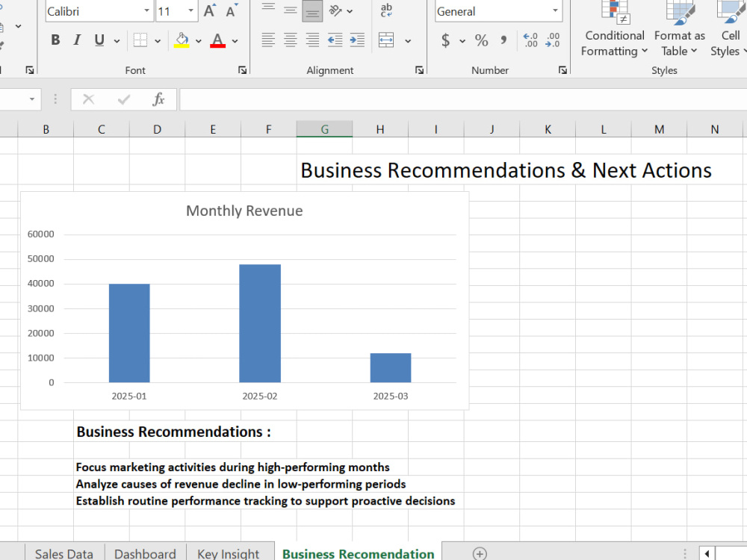The height and width of the screenshot is (560, 747).
Task: Select the 2025-02 revenue bar
Action: point(260,323)
